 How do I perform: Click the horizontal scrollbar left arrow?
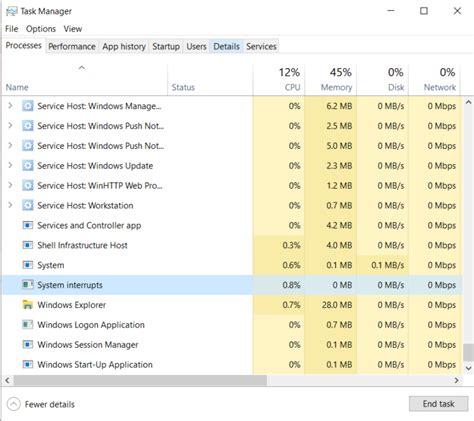[7, 380]
